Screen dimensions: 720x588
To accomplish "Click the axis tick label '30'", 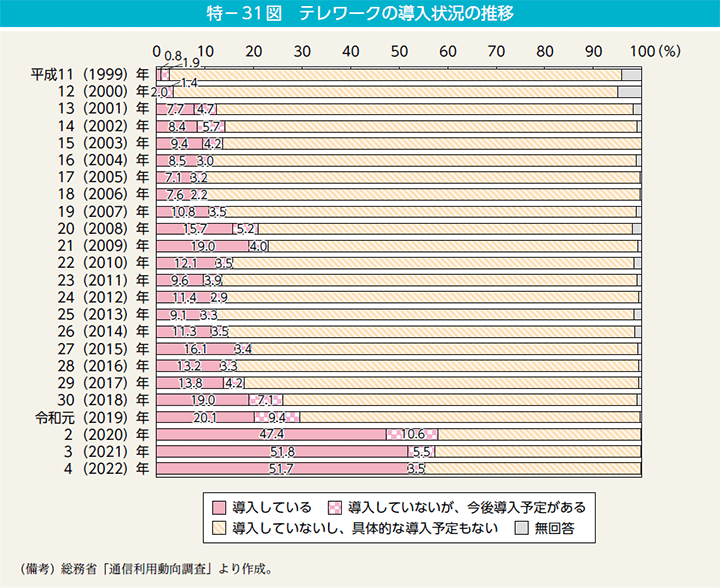I will click(302, 51).
